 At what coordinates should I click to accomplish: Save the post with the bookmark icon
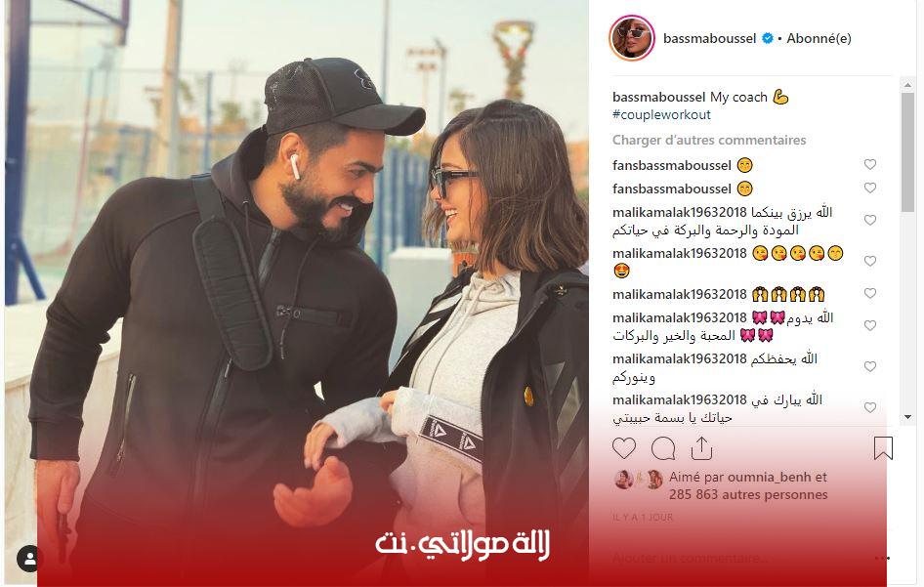(883, 448)
